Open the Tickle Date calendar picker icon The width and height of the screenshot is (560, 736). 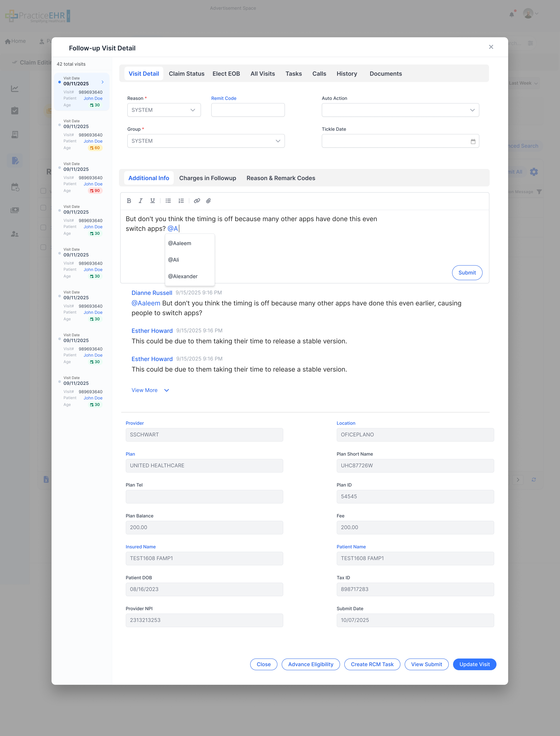click(473, 141)
